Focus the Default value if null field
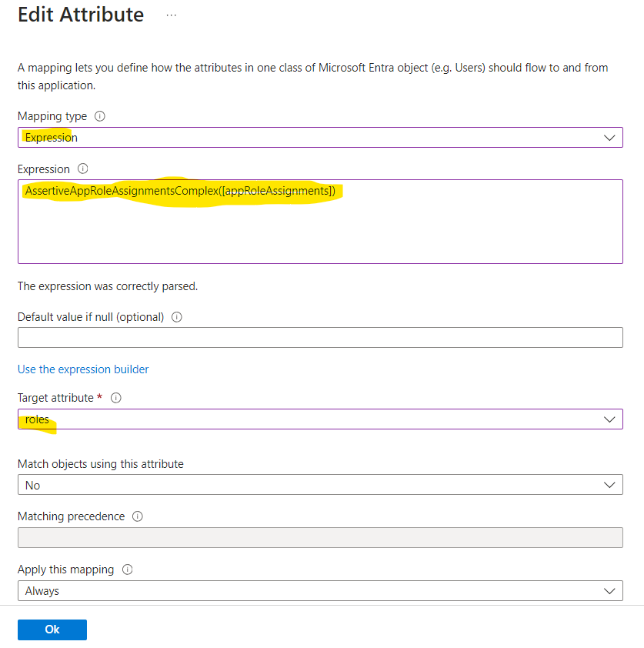 click(320, 338)
